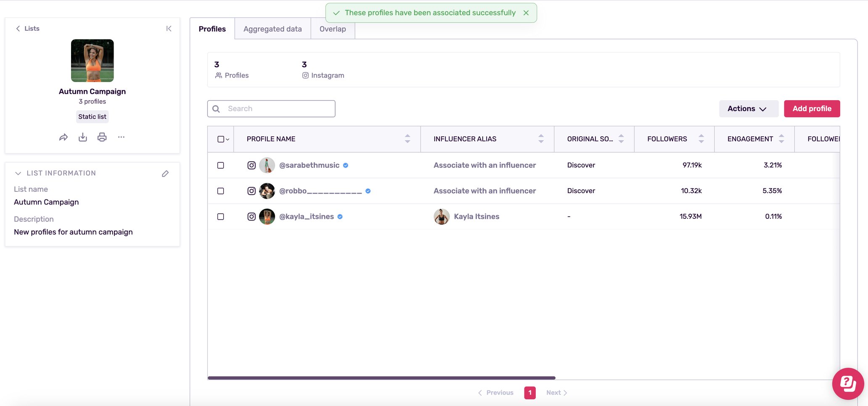Associate @sarabethmusic with an influencer

[x=484, y=165]
